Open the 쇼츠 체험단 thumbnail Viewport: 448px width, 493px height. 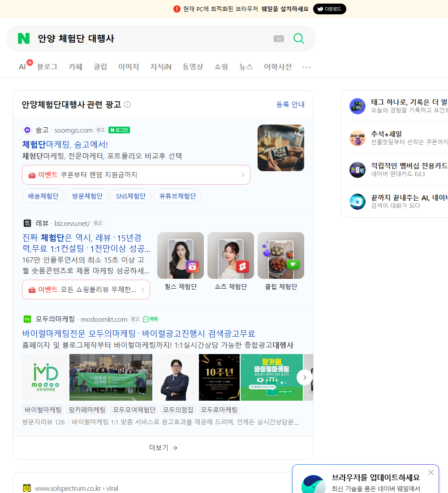click(x=231, y=255)
